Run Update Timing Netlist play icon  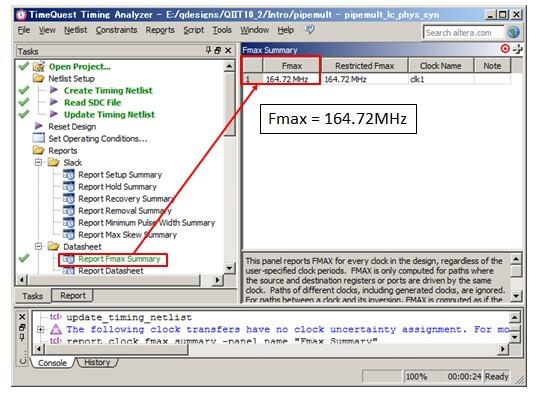[54, 114]
